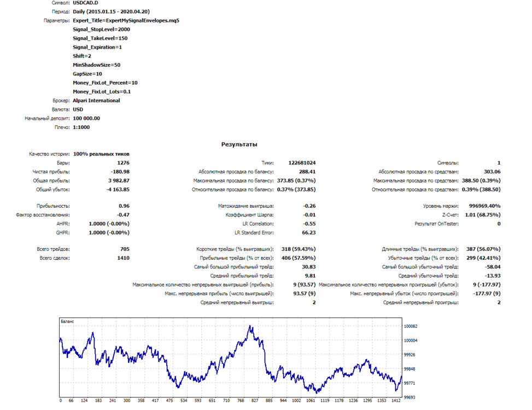
Task: Click the Баланс chart label
Action: 67,321
